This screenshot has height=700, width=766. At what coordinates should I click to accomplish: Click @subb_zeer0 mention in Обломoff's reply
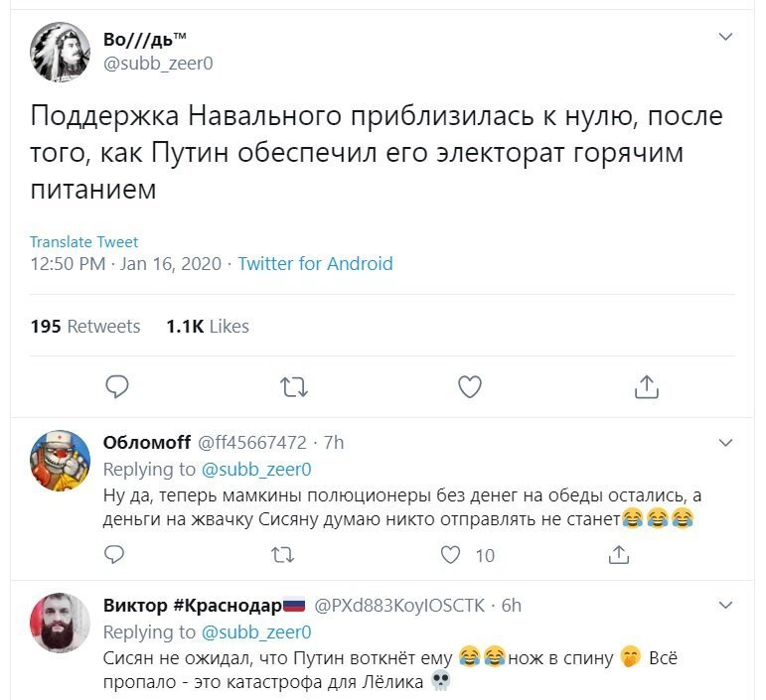pyautogui.click(x=256, y=469)
